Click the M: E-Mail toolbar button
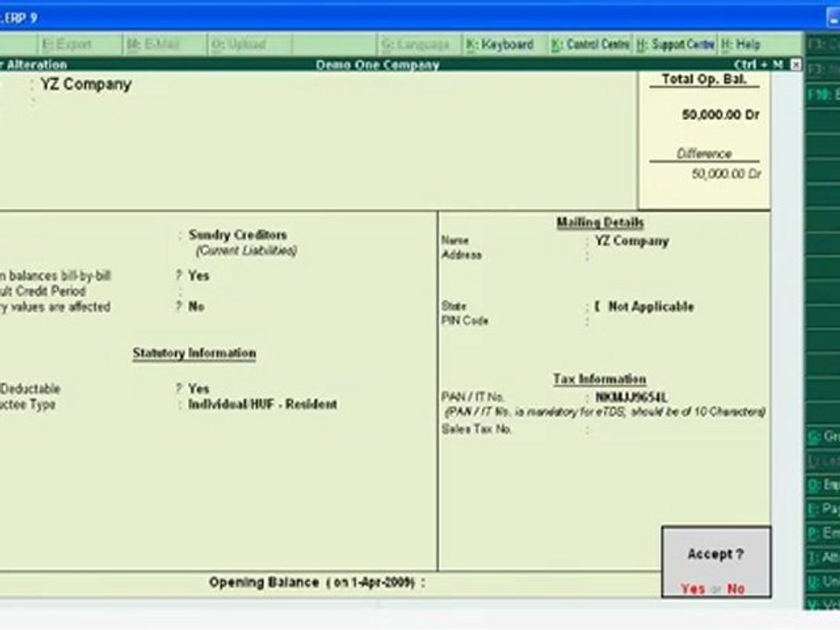This screenshot has width=840, height=630. 153,45
